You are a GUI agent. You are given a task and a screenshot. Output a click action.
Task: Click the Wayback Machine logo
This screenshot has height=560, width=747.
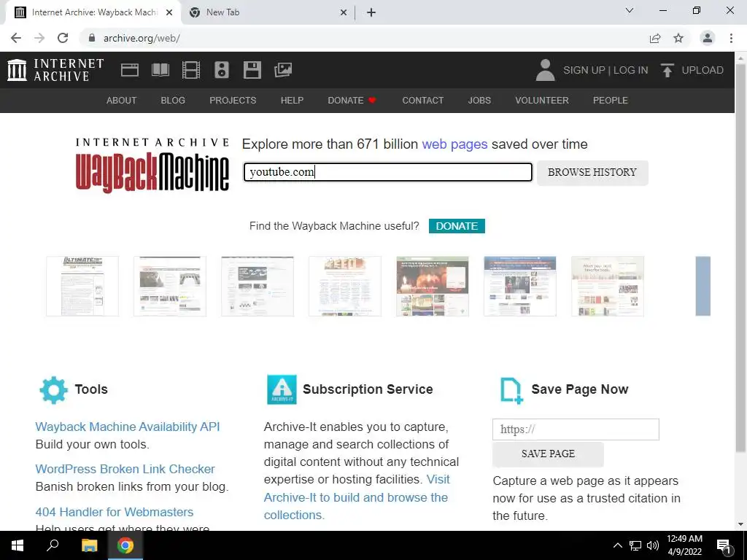click(152, 166)
